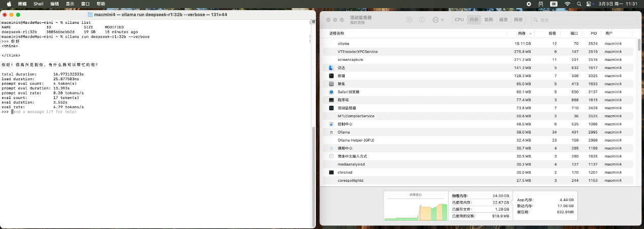Click the input method icon in menu bar
Viewport: 644px width, 229px height.
tap(554, 4)
